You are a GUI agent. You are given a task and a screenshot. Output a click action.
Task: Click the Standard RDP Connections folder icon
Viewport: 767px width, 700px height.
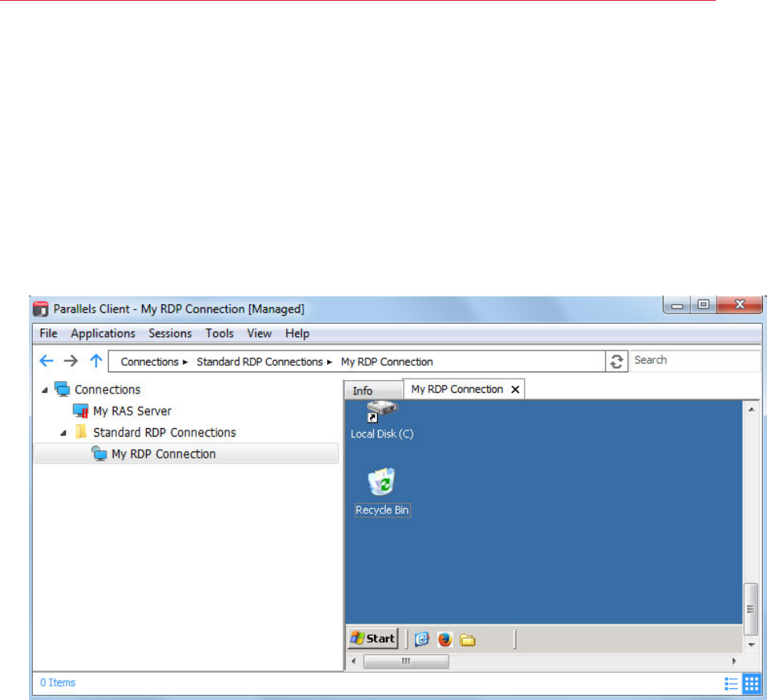pos(82,432)
